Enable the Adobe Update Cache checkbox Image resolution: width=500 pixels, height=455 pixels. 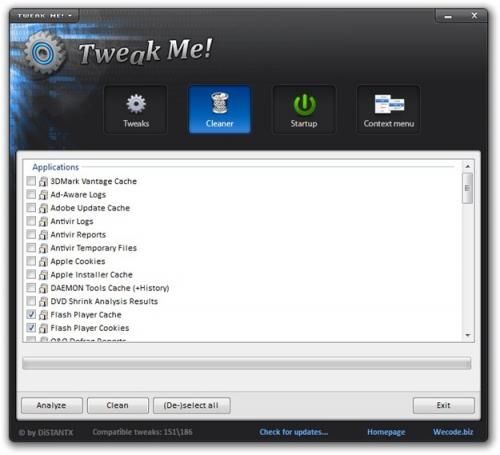click(x=31, y=208)
